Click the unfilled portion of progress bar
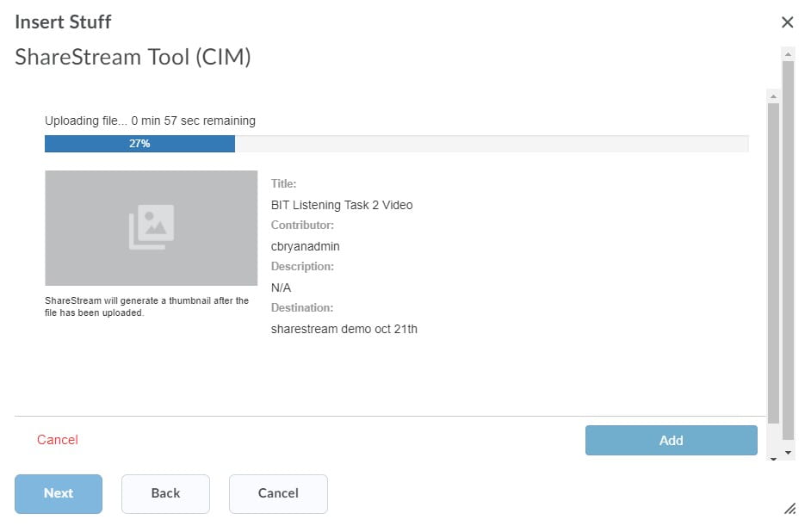811x532 pixels. [x=492, y=144]
